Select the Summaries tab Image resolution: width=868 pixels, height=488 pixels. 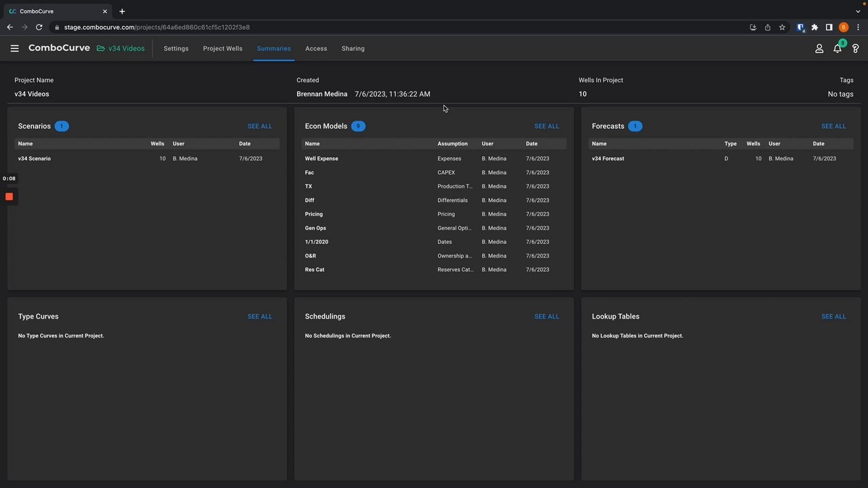pos(274,49)
